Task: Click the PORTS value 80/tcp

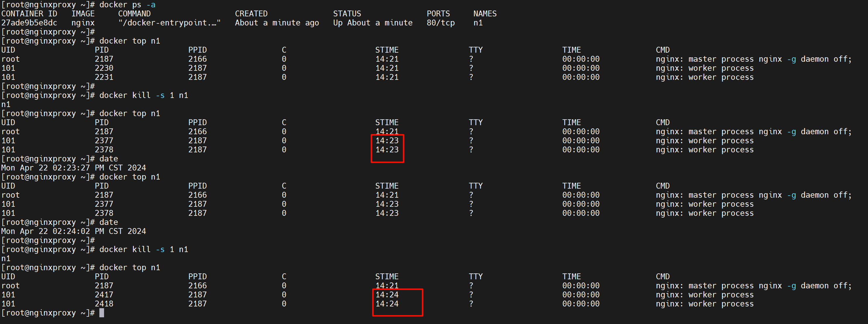Action: pos(440,23)
